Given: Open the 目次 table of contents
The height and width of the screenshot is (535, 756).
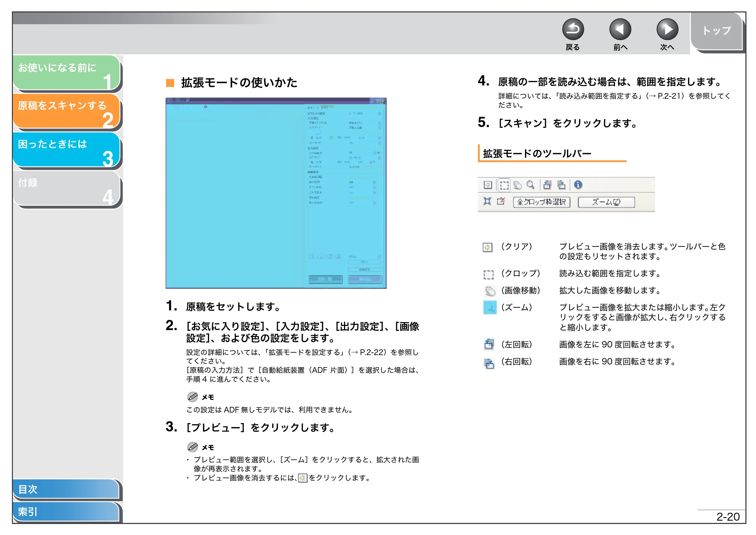Looking at the screenshot, I should [x=66, y=489].
